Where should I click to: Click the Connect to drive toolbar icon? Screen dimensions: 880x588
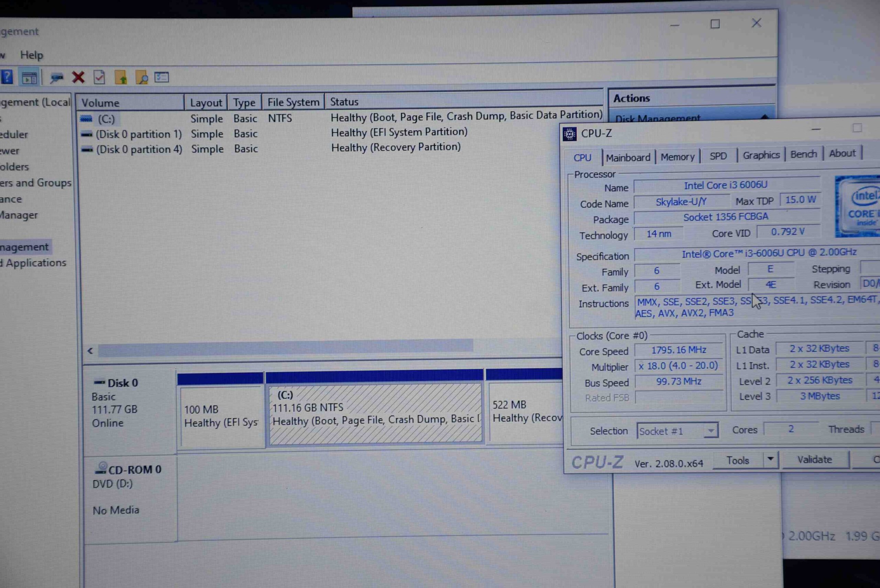pyautogui.click(x=57, y=78)
